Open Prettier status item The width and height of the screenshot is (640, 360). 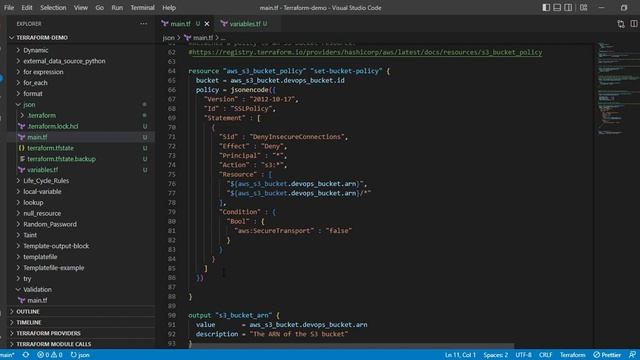(607, 355)
